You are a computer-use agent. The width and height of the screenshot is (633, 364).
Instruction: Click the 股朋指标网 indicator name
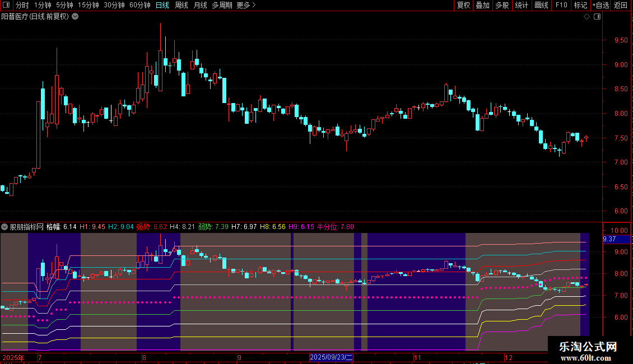tap(27, 227)
